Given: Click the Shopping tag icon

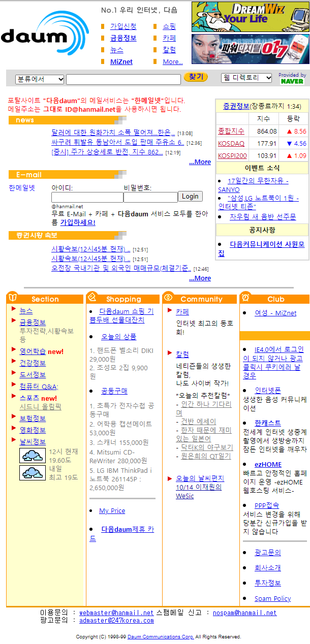Looking at the screenshot, I should tap(92, 297).
